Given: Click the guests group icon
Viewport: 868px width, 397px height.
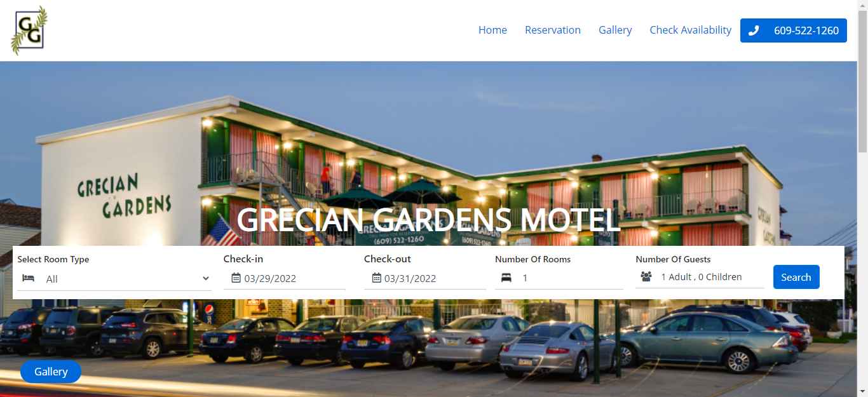Looking at the screenshot, I should pos(646,277).
